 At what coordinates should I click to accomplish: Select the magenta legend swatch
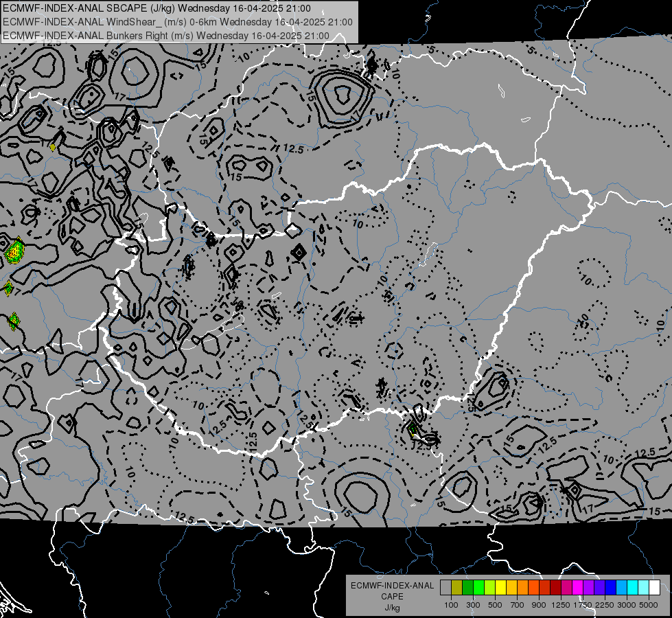578,588
